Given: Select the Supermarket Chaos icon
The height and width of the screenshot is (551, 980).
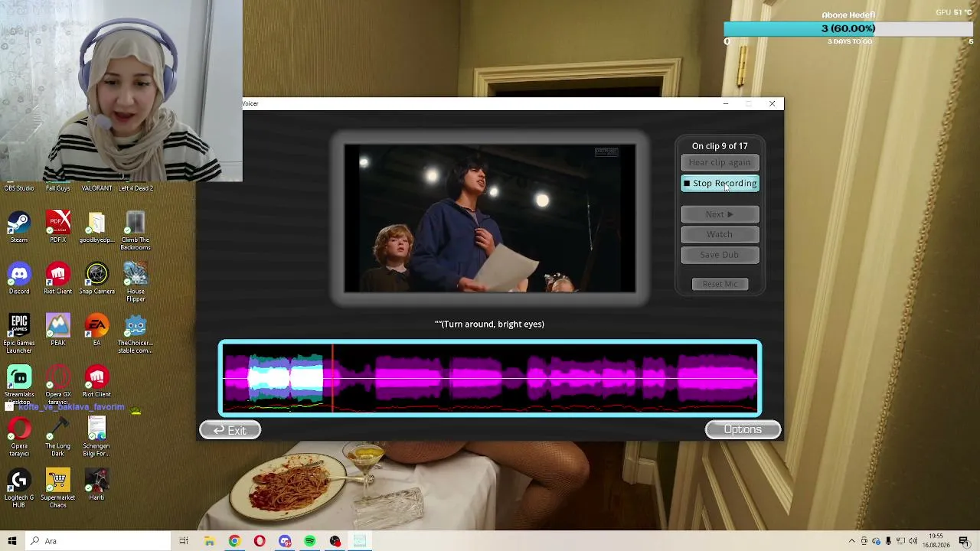Looking at the screenshot, I should point(58,487).
